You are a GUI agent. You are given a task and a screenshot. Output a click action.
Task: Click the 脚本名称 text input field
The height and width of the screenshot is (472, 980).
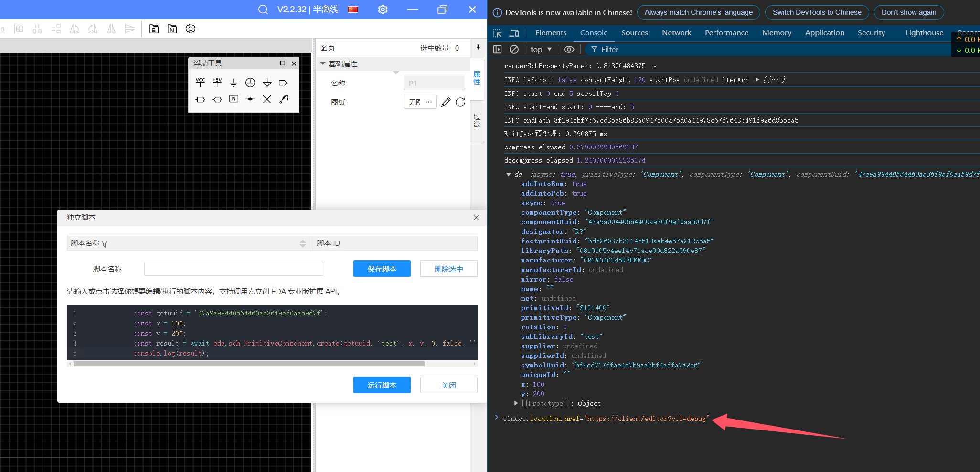pos(234,269)
